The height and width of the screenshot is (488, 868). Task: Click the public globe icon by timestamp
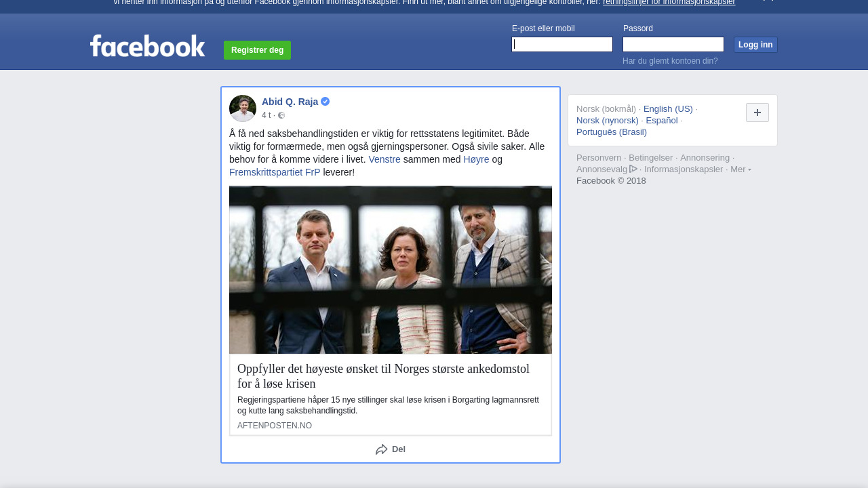[x=281, y=115]
